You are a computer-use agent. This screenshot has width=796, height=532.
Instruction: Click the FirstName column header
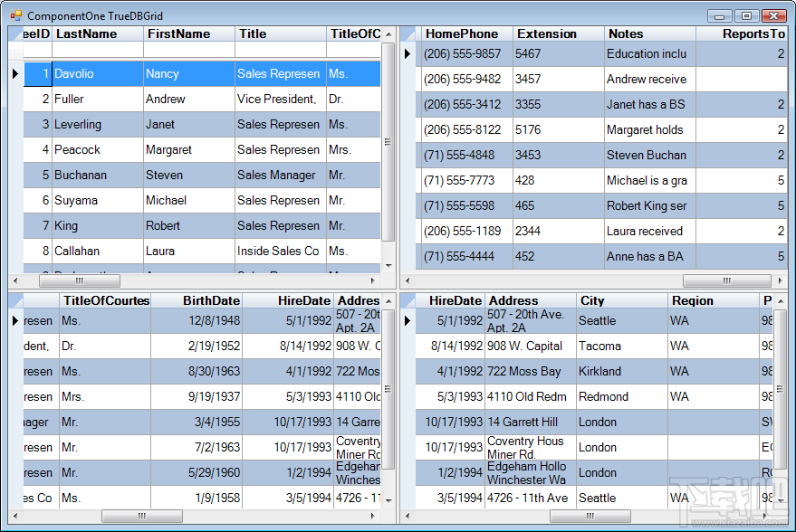click(189, 34)
